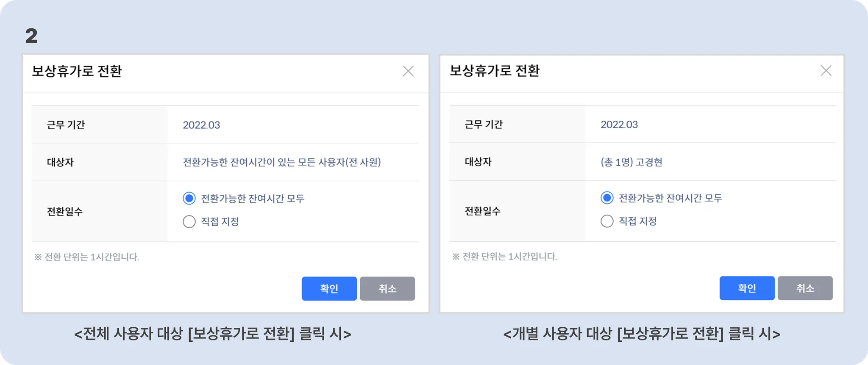Click 대상자 label in the 고경현 dialog

[478, 162]
